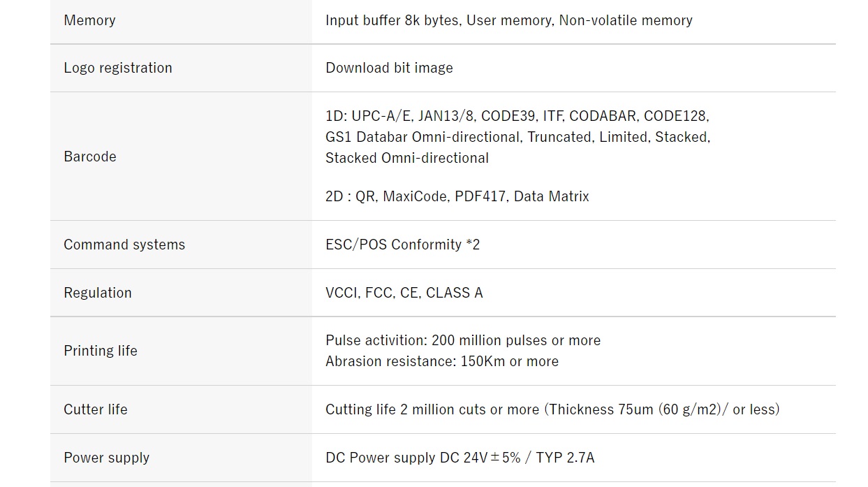Select the Barcode row heading
The height and width of the screenshot is (487, 868).
click(x=89, y=157)
